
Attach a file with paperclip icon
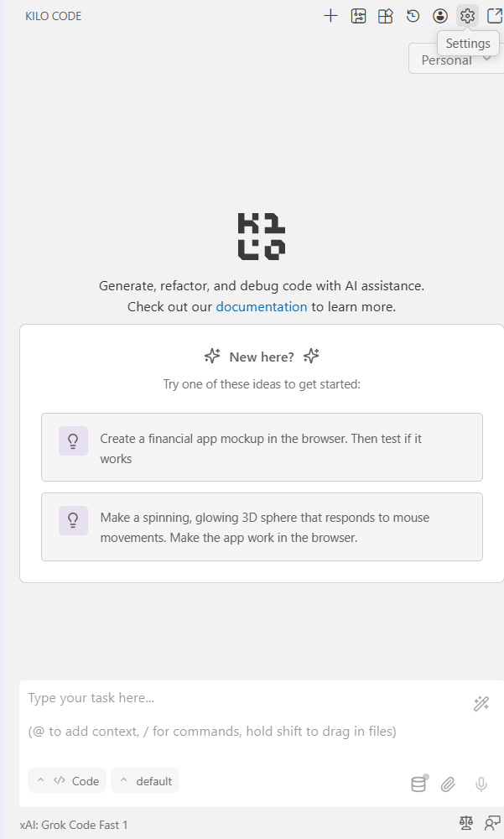pyautogui.click(x=449, y=784)
